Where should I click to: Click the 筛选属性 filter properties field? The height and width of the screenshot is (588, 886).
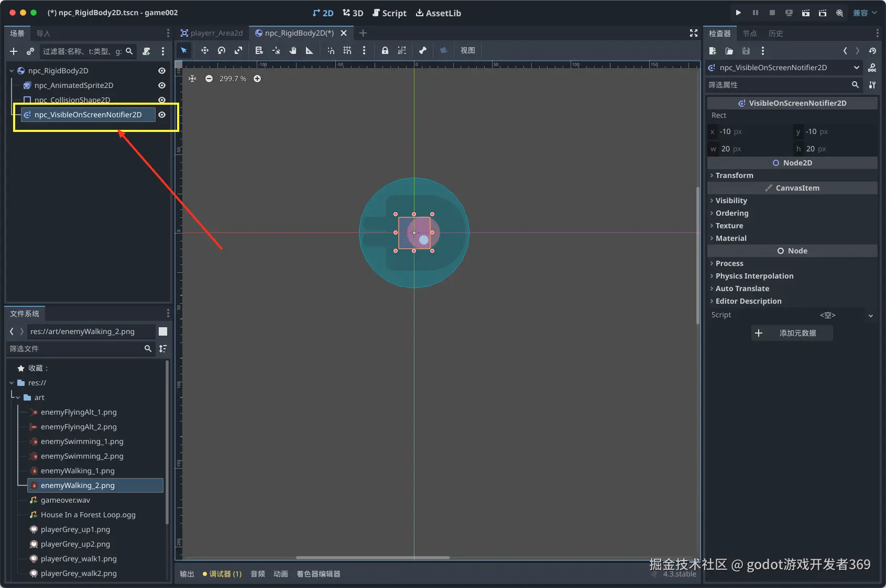pyautogui.click(x=778, y=85)
